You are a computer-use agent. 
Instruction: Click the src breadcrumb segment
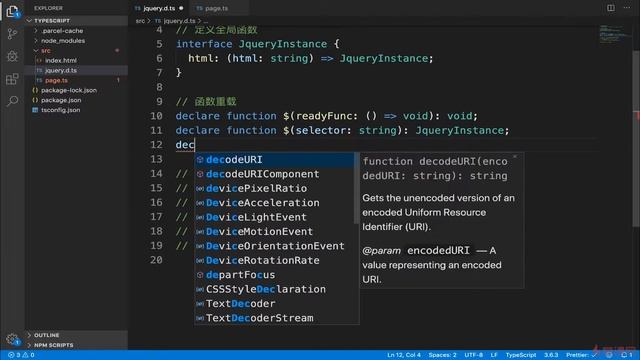click(140, 21)
